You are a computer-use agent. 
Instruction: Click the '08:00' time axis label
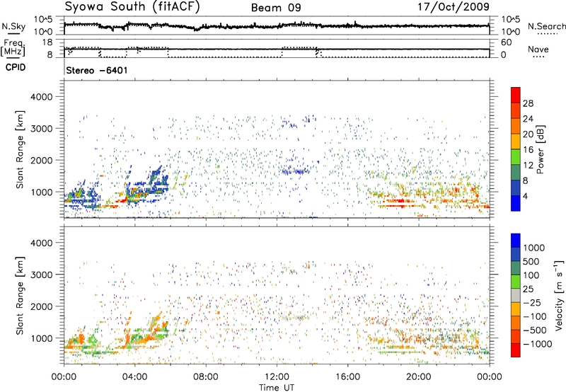[205, 377]
